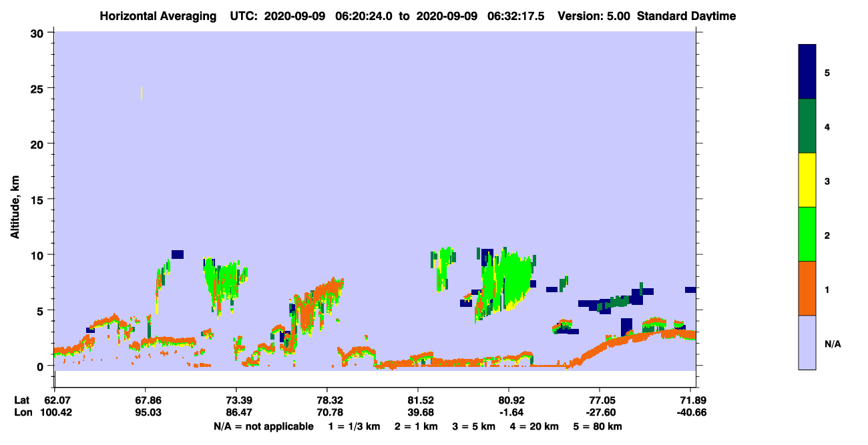
Task: Click the 'Lon' axis row label
Action: (x=23, y=412)
